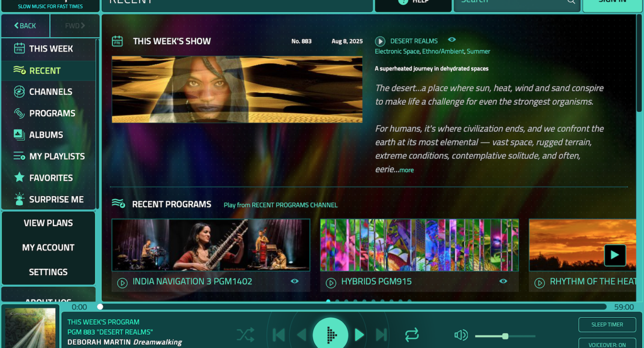
Task: Click the shuffle icon in player bar
Action: (245, 335)
